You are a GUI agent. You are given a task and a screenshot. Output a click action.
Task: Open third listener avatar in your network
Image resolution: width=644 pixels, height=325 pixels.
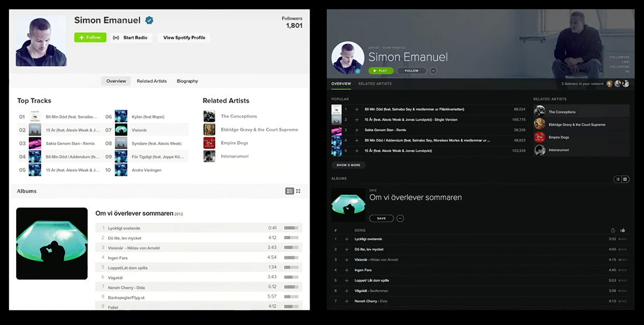[x=626, y=84]
